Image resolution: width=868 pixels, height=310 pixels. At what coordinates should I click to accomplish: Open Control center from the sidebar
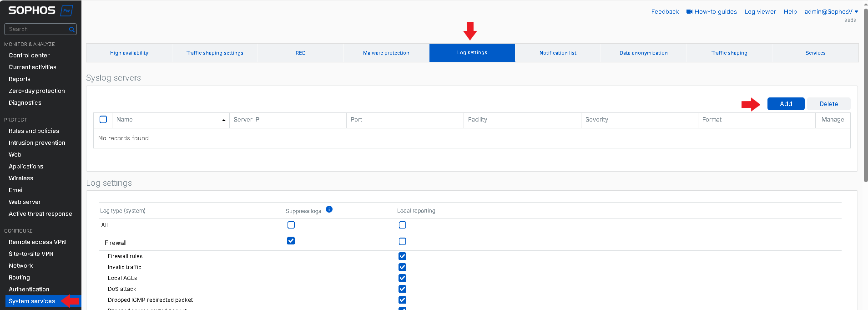pos(29,55)
